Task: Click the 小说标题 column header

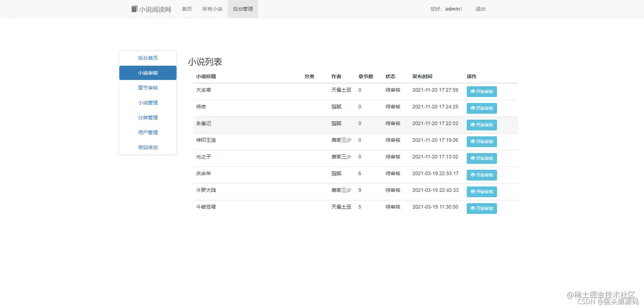Action: click(206, 77)
